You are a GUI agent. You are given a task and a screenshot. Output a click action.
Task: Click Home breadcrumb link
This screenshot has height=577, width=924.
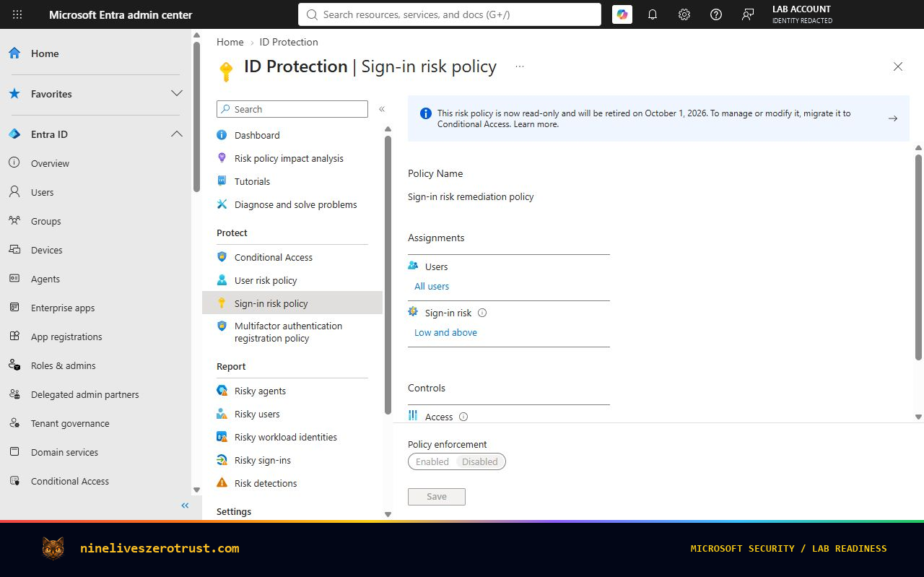(x=230, y=42)
